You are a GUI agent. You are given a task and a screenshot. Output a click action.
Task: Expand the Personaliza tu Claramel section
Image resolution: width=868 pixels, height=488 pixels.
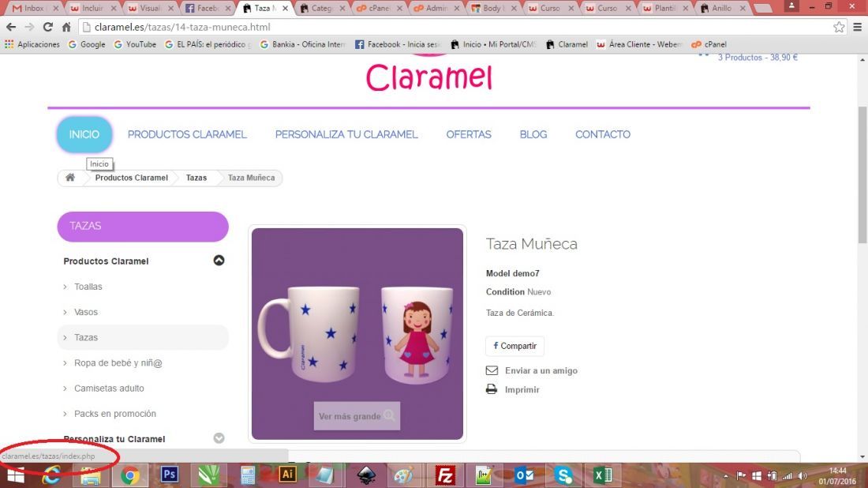(x=219, y=438)
